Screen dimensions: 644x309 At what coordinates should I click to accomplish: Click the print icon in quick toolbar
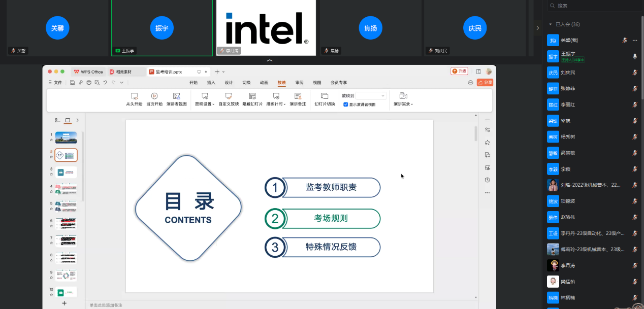coord(89,82)
